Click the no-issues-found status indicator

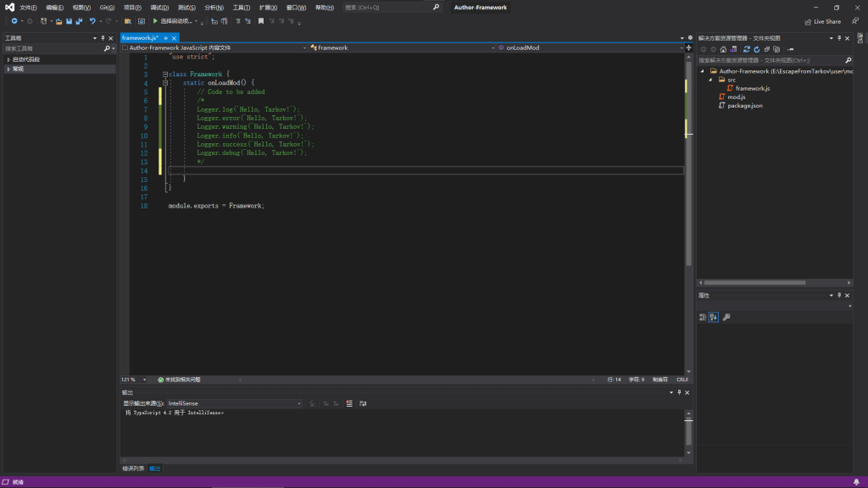pyautogui.click(x=180, y=380)
